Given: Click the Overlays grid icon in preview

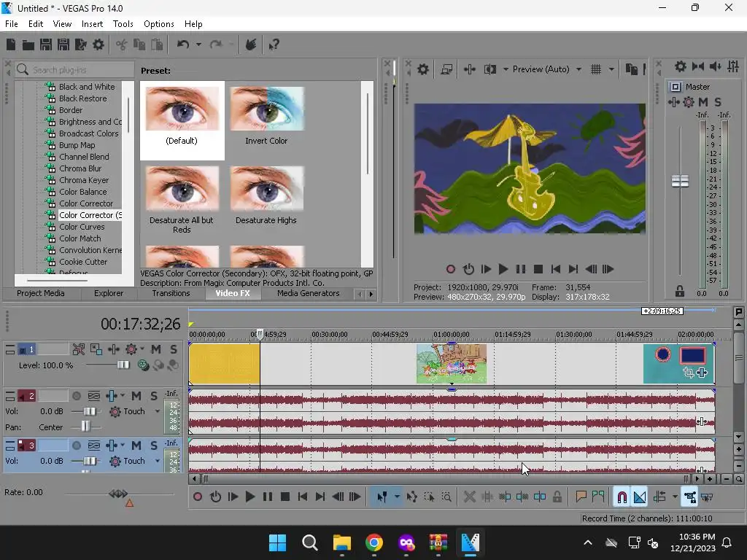Looking at the screenshot, I should point(596,69).
